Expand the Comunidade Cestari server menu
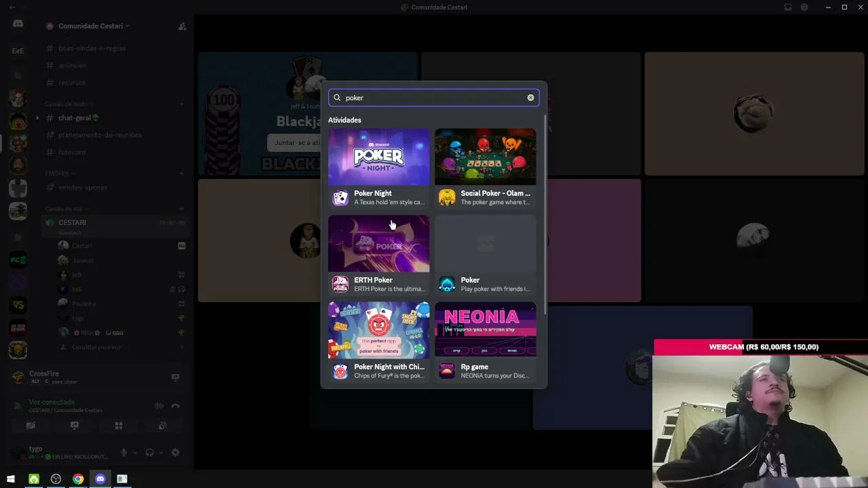This screenshot has height=488, width=868. tap(94, 26)
